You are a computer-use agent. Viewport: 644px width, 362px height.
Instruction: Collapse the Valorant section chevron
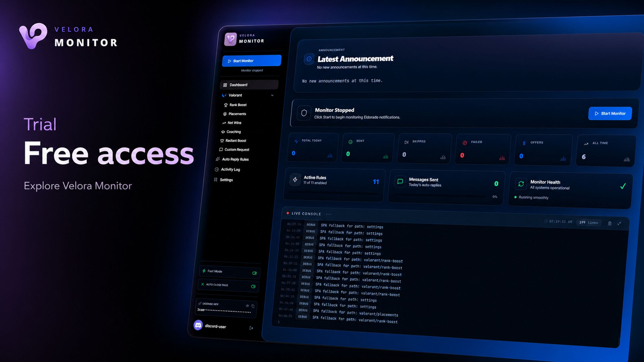click(272, 95)
